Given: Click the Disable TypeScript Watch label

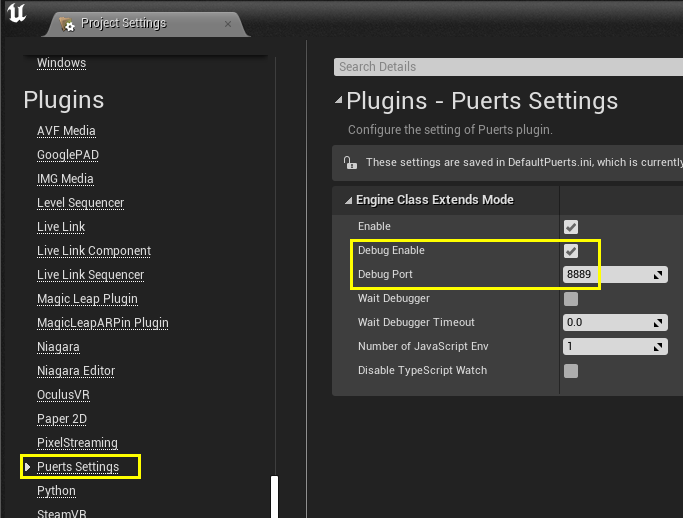Looking at the screenshot, I should (423, 370).
